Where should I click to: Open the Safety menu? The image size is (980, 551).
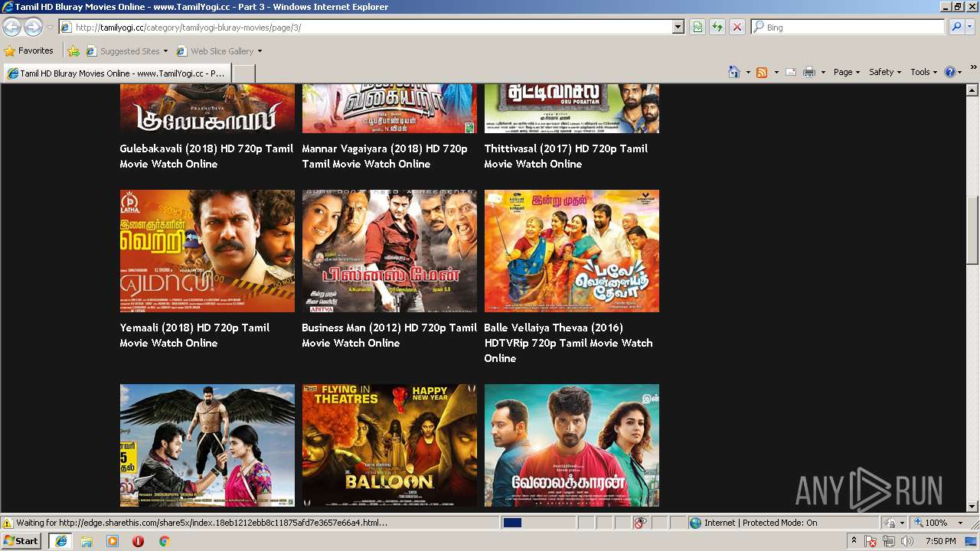(885, 72)
